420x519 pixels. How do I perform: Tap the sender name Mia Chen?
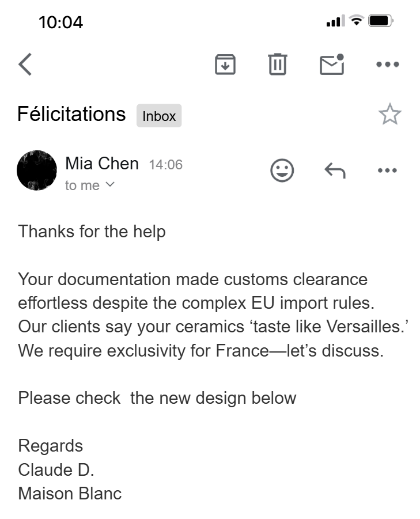pos(102,164)
